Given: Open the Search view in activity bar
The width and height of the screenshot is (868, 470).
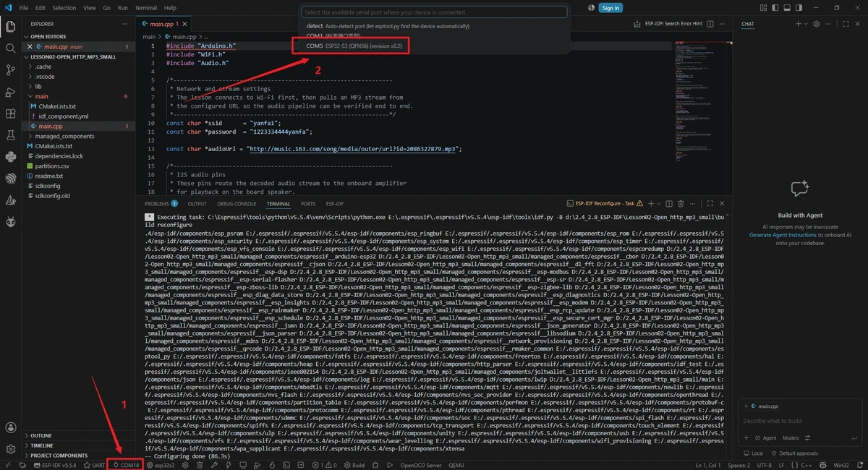Looking at the screenshot, I should 11,48.
